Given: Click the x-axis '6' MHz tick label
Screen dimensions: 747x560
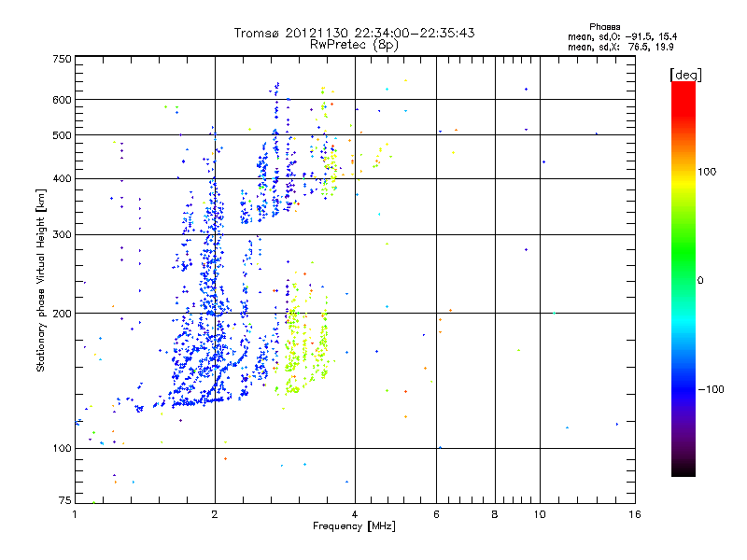Looking at the screenshot, I should click(x=436, y=514).
